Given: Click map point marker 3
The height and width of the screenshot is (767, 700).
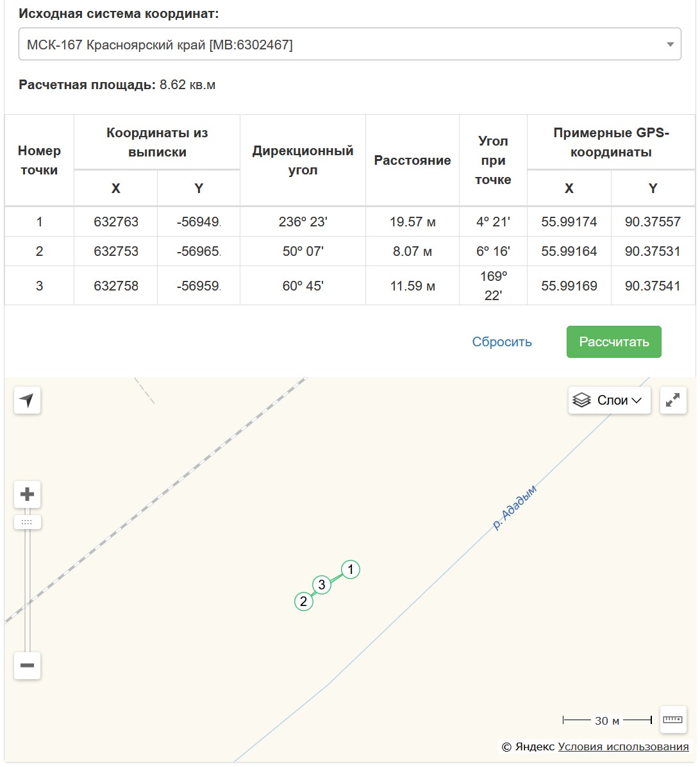Looking at the screenshot, I should tap(322, 585).
